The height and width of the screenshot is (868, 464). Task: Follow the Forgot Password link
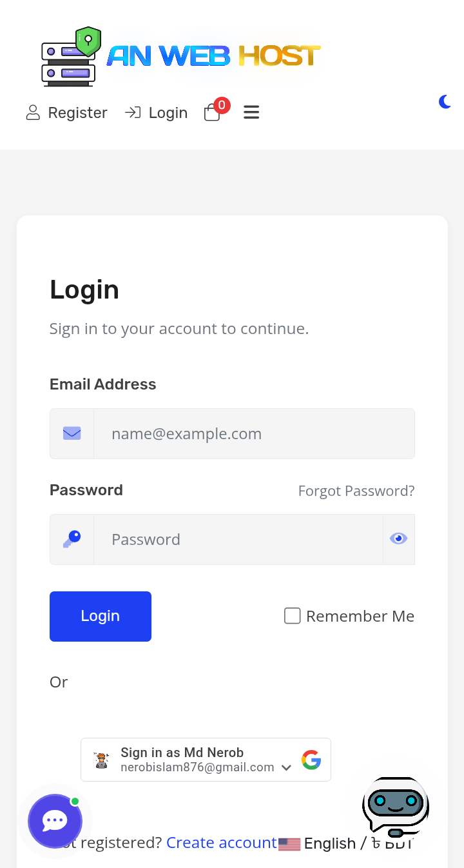[356, 491]
